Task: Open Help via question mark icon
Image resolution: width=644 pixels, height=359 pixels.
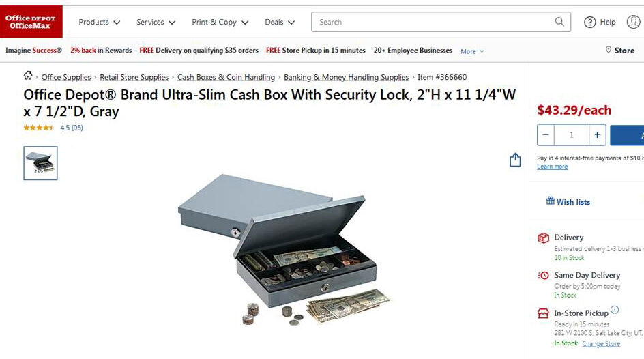Action: pos(590,22)
